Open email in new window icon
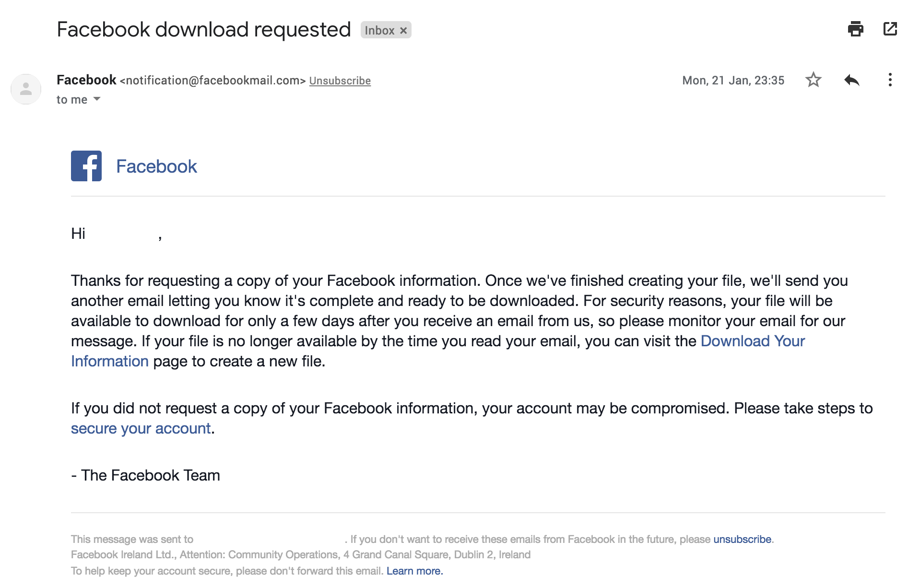This screenshot has height=588, width=920. (x=890, y=29)
